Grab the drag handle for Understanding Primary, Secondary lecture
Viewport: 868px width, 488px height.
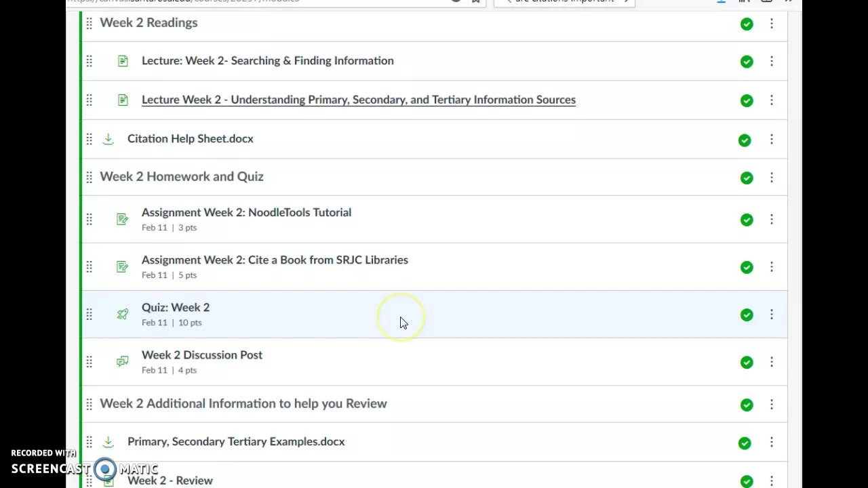[89, 100]
